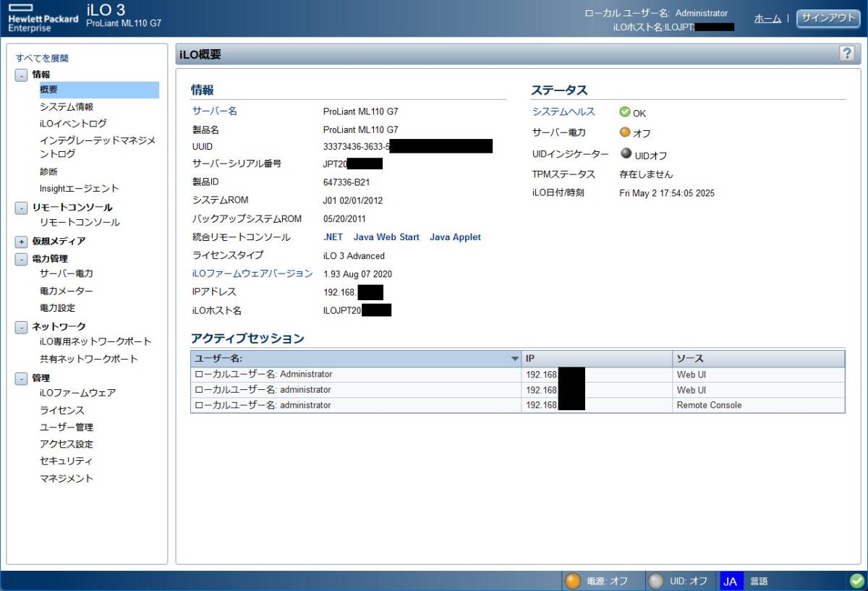Click the system ROM value J01 02/01/2012
This screenshot has height=591, width=868.
(x=353, y=200)
